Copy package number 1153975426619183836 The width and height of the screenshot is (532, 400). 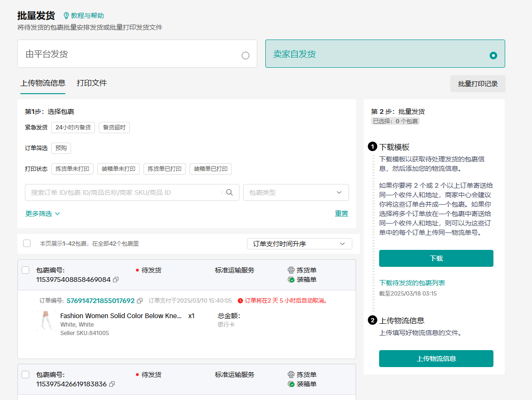click(112, 384)
